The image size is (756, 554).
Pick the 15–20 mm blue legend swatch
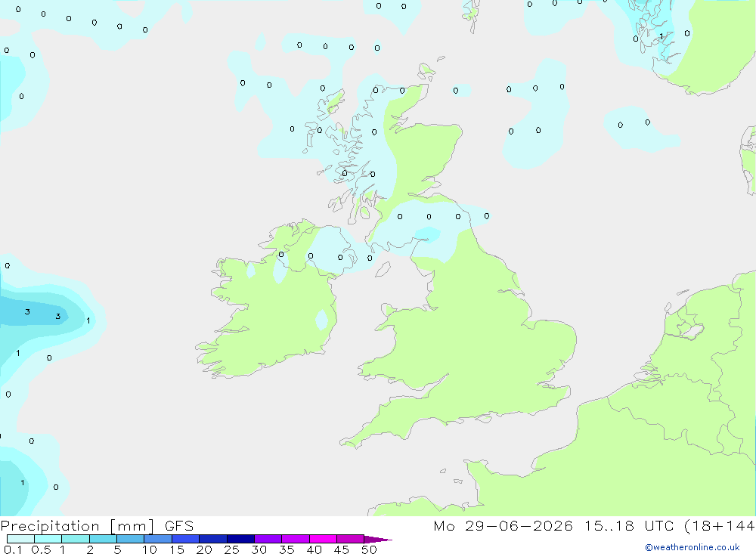pyautogui.click(x=186, y=539)
